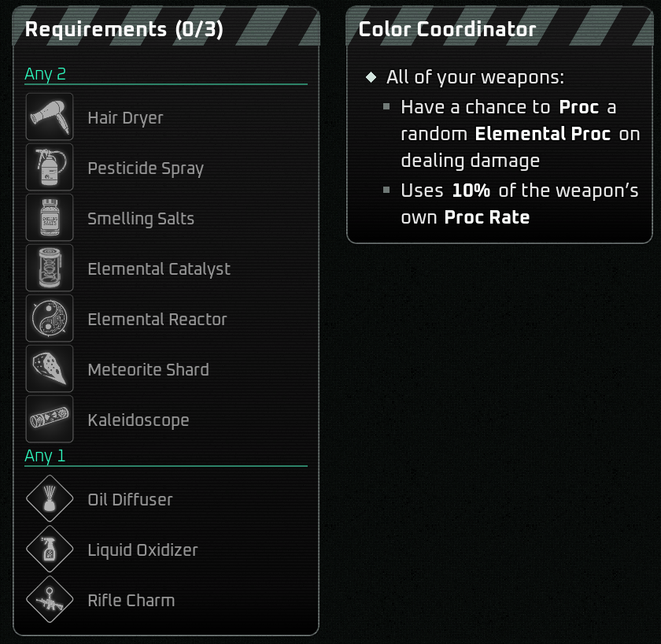Click the Pesticide Spray label
The image size is (661, 644).
146,168
